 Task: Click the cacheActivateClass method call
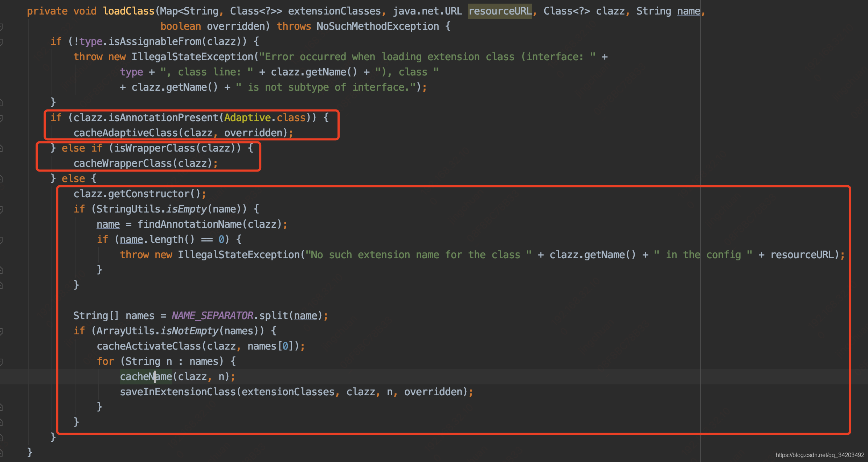tap(148, 346)
